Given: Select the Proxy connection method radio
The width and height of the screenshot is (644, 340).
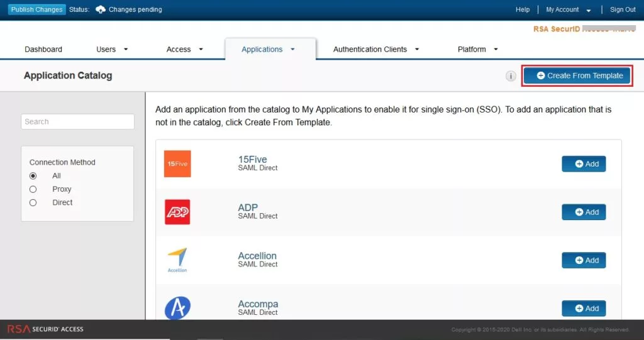Looking at the screenshot, I should [x=33, y=189].
